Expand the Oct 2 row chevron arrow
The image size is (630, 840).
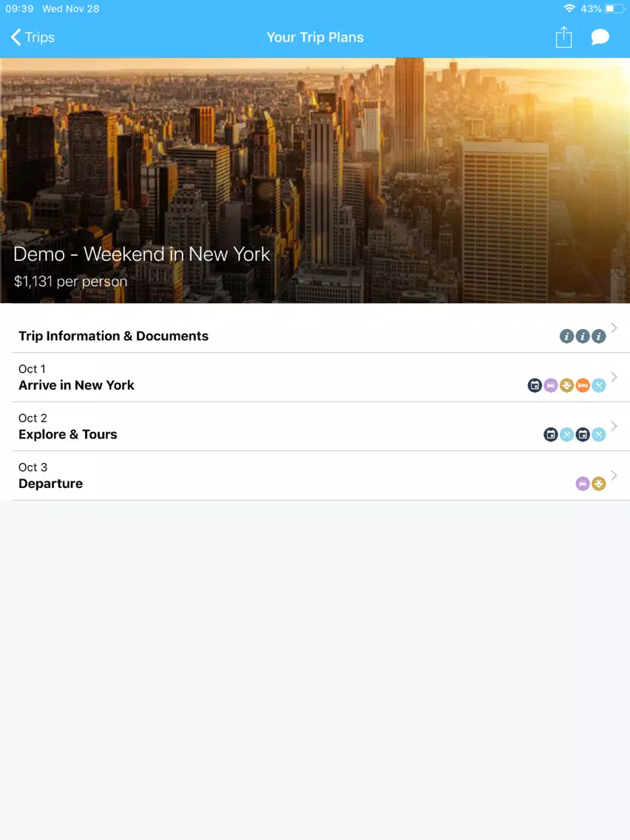point(614,427)
